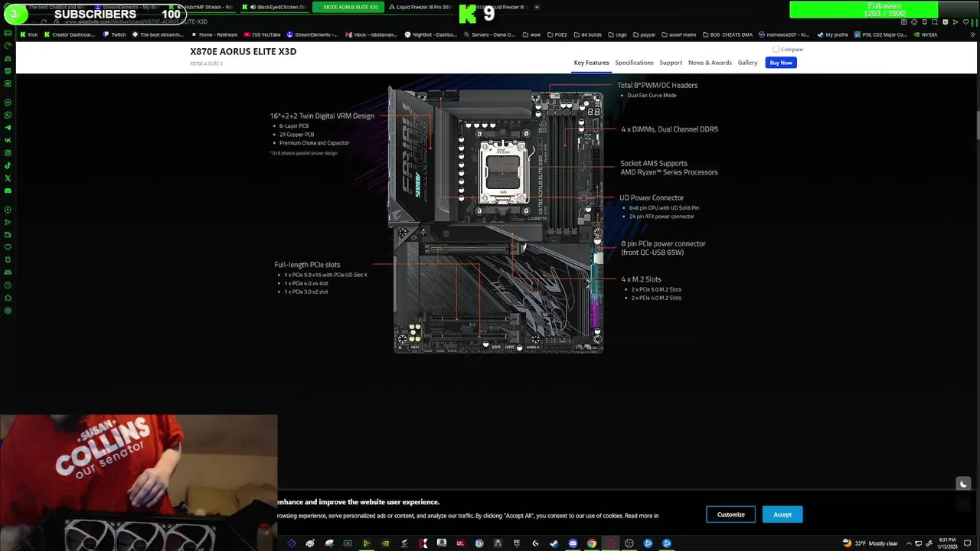Toggle dark mode moon button
The height and width of the screenshot is (551, 980).
[x=963, y=484]
